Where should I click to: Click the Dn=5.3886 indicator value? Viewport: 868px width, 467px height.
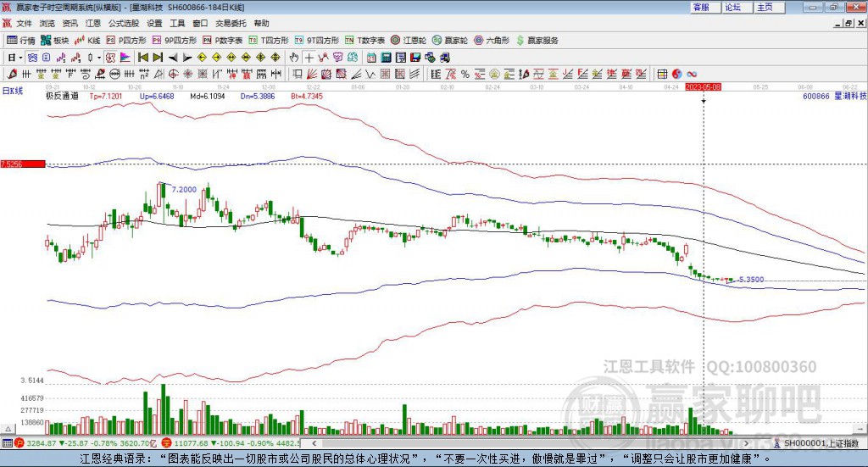(x=258, y=97)
